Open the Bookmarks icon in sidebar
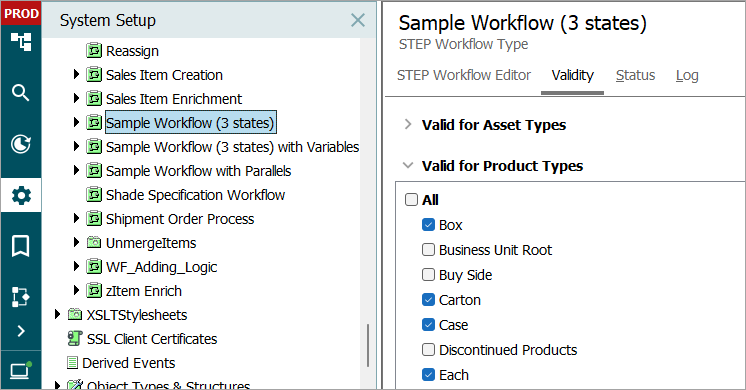Screen dimensions: 746x390 click(x=20, y=246)
